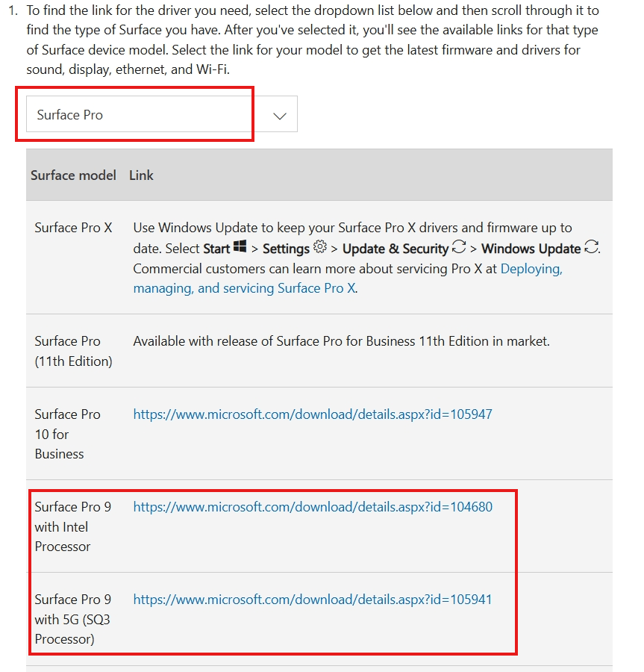This screenshot has width=644, height=672.
Task: Click the Update & Security refresh icon
Action: [x=459, y=247]
